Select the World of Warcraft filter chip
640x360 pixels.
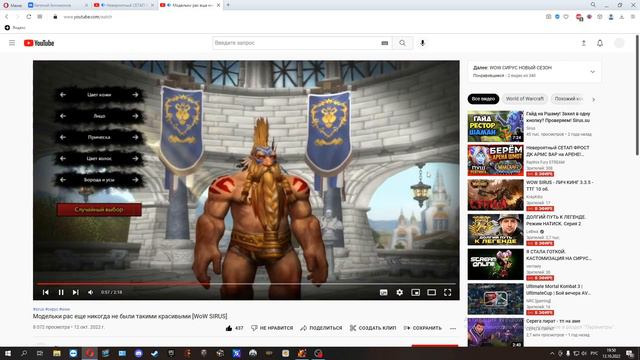click(x=525, y=99)
